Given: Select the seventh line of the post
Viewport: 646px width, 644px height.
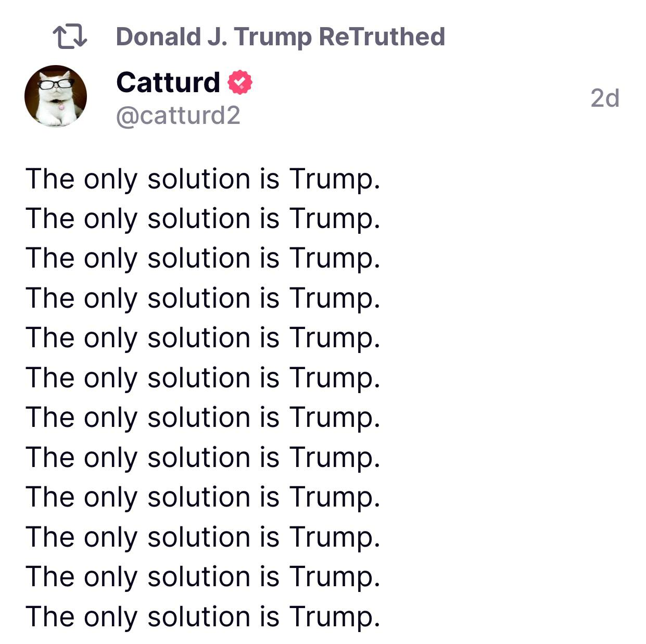Looking at the screenshot, I should pos(203,418).
